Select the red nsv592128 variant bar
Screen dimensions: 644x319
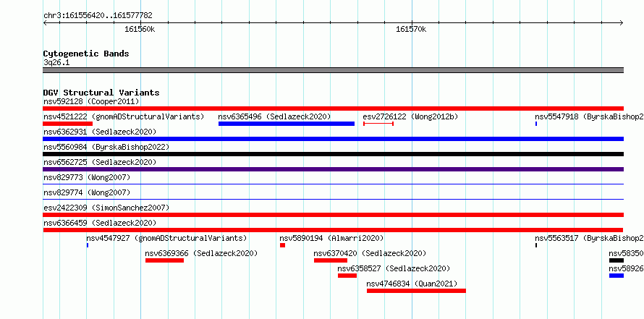point(333,109)
